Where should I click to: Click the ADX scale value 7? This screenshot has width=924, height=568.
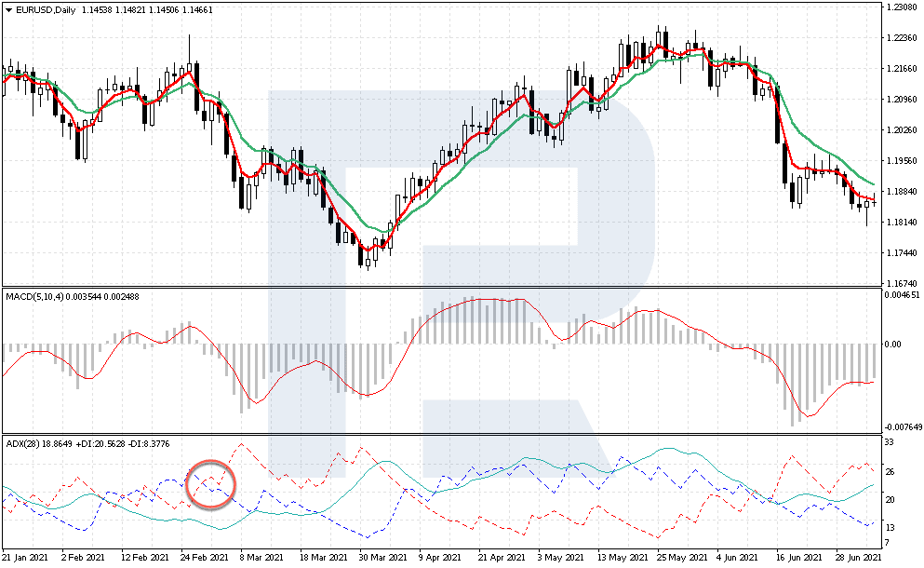tap(887, 543)
